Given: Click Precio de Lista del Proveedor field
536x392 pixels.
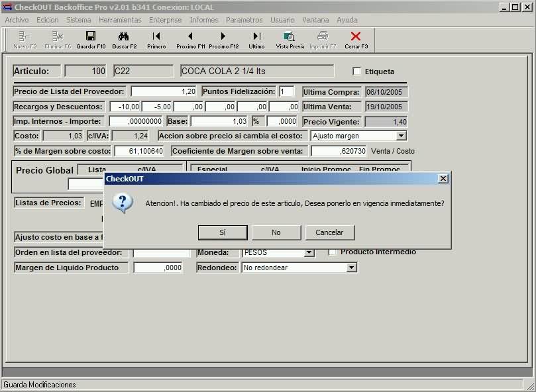Looking at the screenshot, I should tap(164, 91).
